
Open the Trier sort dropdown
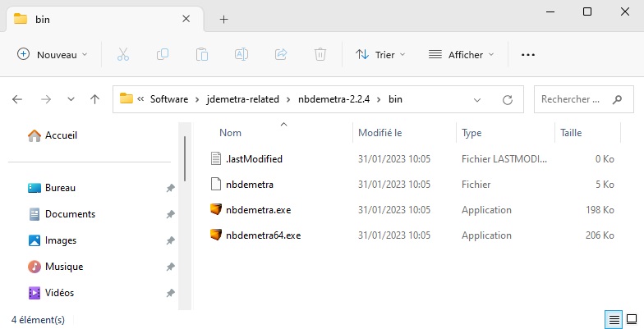[380, 54]
